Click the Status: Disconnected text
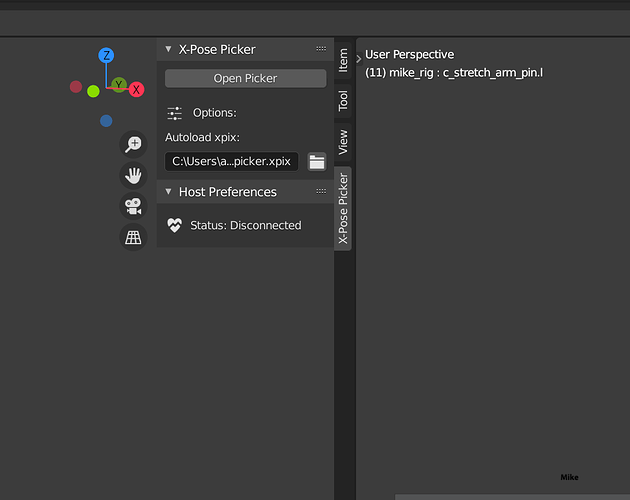 pos(245,225)
